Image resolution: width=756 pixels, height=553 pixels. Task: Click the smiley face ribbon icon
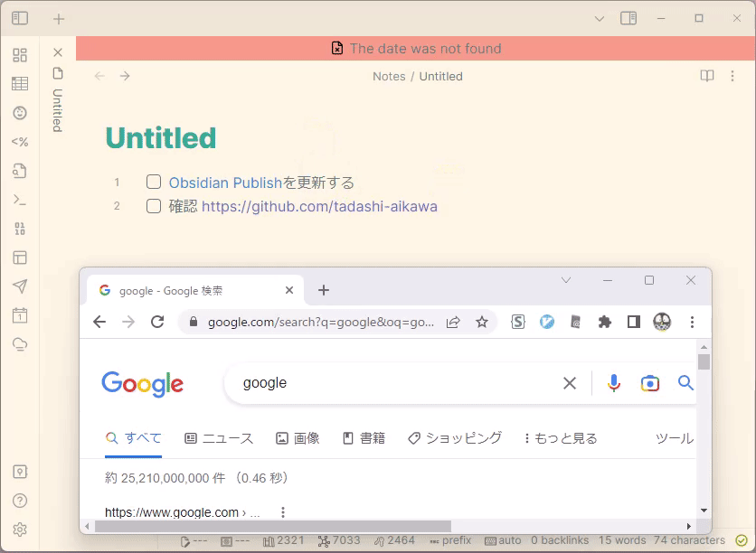(x=20, y=113)
